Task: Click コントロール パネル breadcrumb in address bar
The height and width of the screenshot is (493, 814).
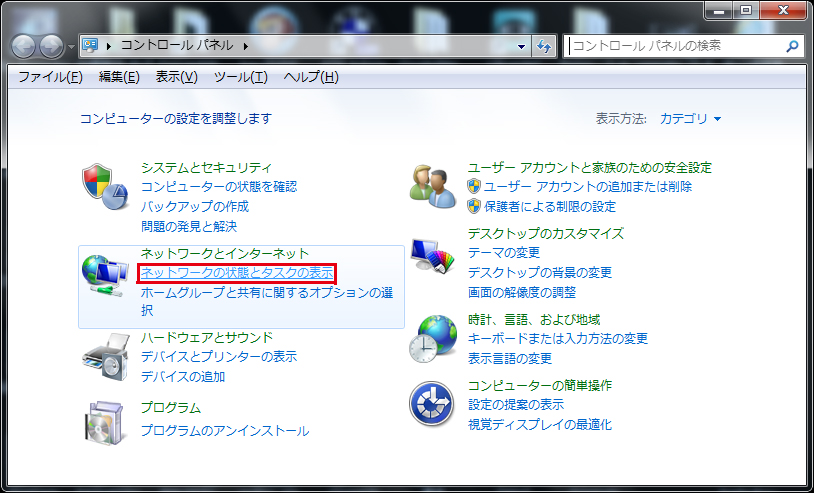Action: pyautogui.click(x=177, y=46)
